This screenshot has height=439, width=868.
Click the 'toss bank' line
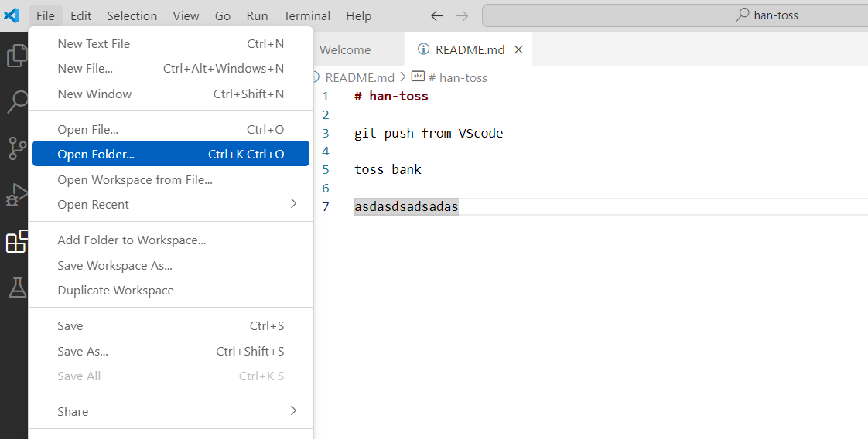click(x=388, y=169)
